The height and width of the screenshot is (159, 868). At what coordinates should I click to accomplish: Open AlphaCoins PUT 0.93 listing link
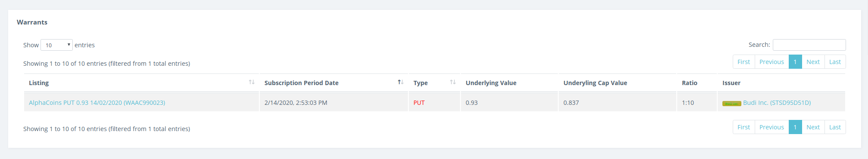(97, 103)
